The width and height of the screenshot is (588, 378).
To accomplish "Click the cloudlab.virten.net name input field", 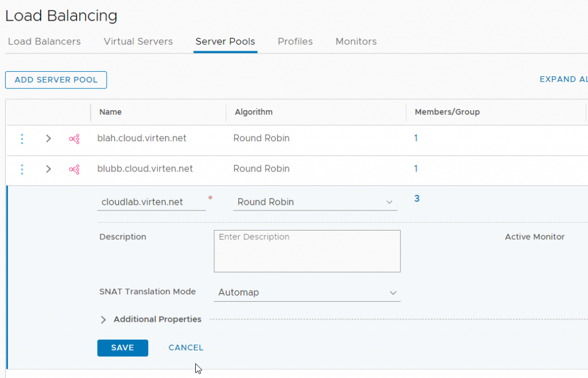I will pyautogui.click(x=150, y=202).
